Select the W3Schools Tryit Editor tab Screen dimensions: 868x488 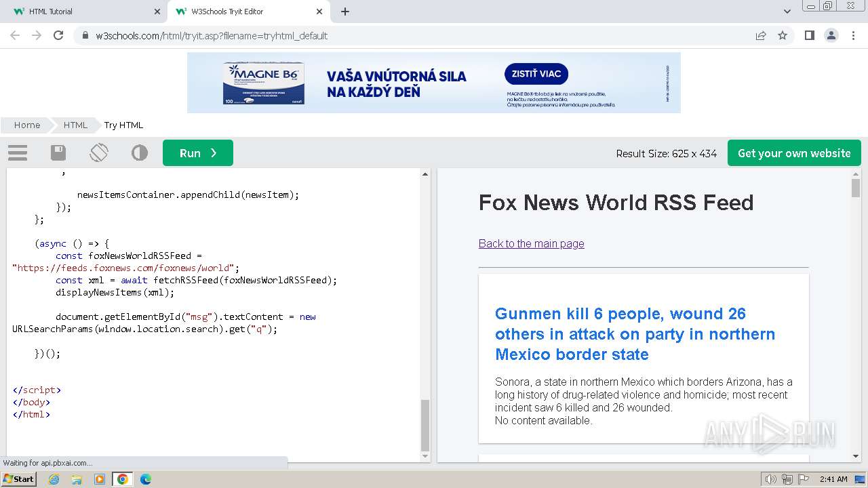pyautogui.click(x=248, y=12)
